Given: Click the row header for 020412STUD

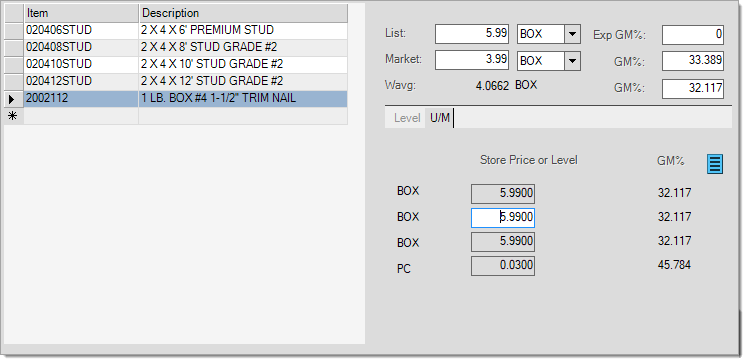Looking at the screenshot, I should (x=13, y=81).
